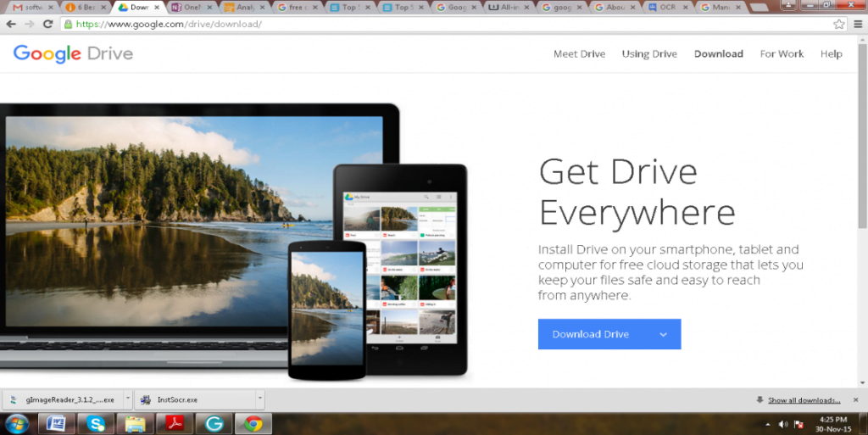868x435 pixels.
Task: Click Show all downloads link
Action: point(804,400)
